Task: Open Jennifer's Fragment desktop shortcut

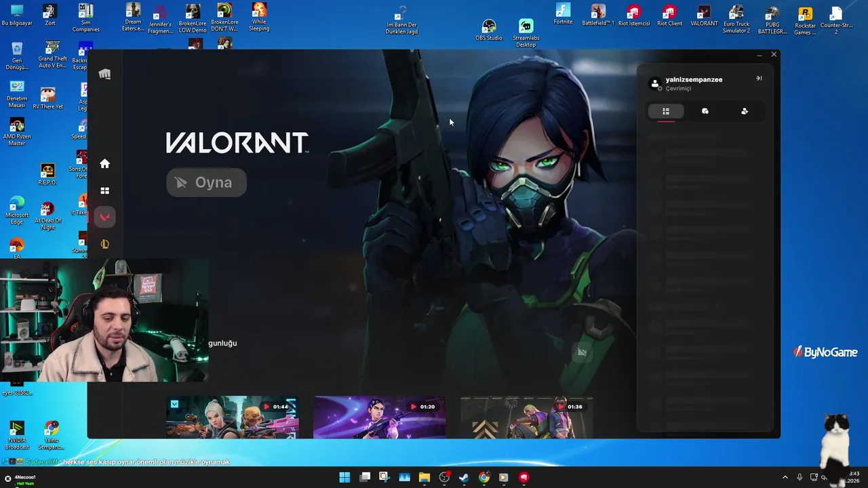Action: click(161, 20)
